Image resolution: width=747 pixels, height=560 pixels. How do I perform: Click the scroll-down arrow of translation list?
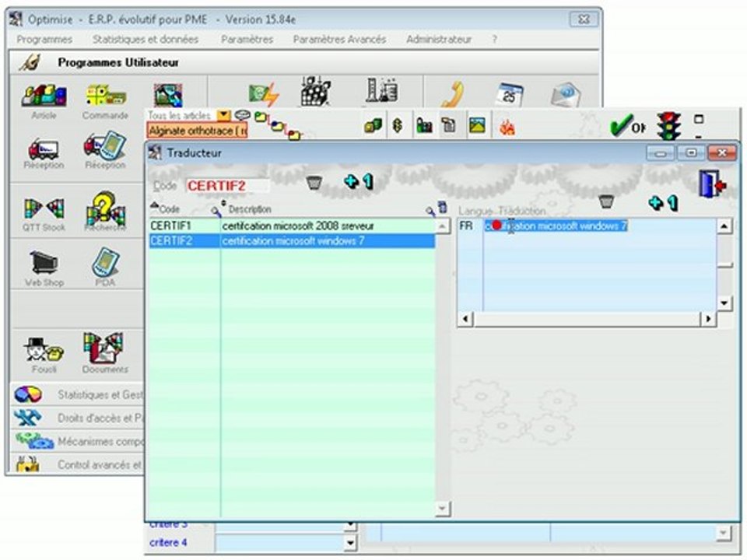(724, 303)
